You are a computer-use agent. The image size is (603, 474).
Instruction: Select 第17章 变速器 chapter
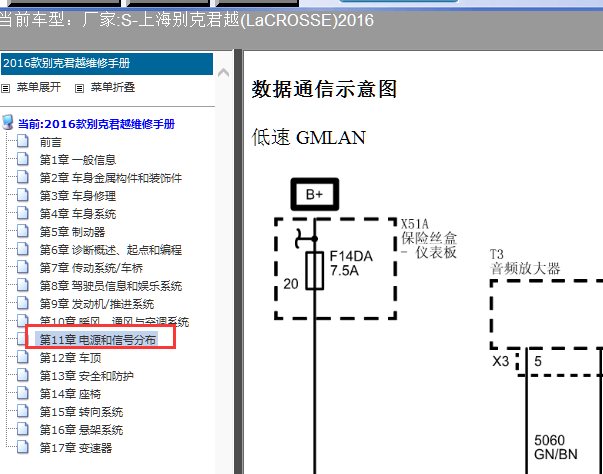click(x=76, y=448)
